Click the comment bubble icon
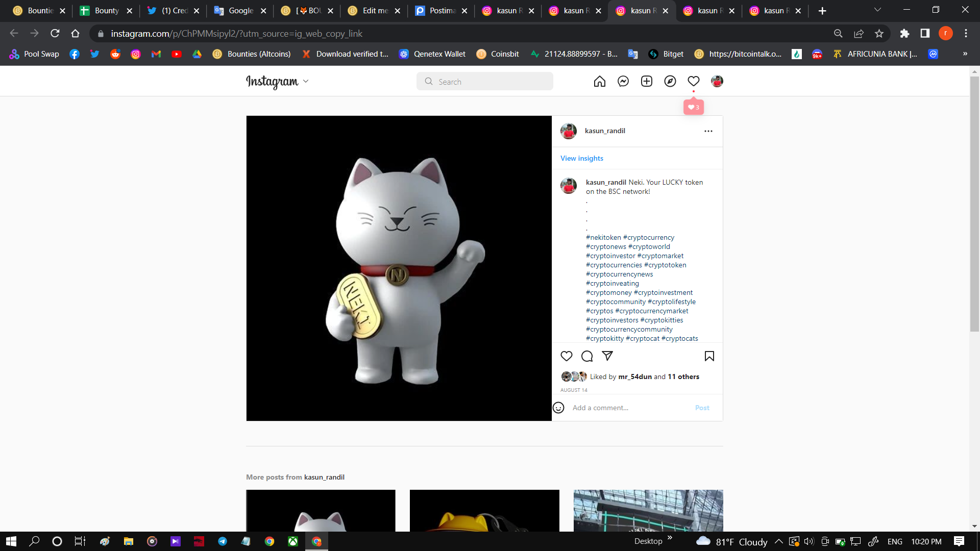980x551 pixels. [x=587, y=356]
